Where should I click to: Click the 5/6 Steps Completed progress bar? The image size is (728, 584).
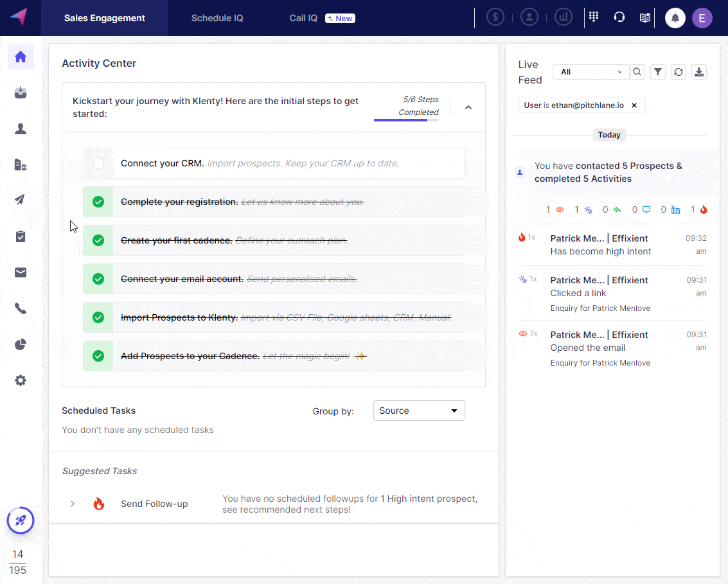pyautogui.click(x=406, y=120)
